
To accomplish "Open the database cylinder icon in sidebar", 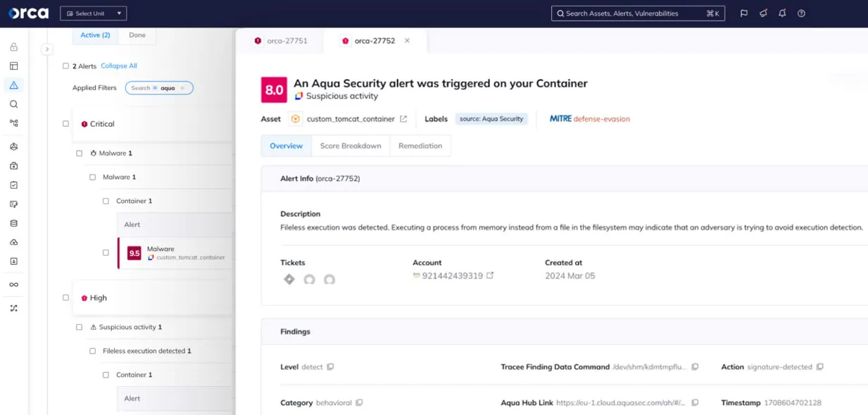I will tap(13, 223).
